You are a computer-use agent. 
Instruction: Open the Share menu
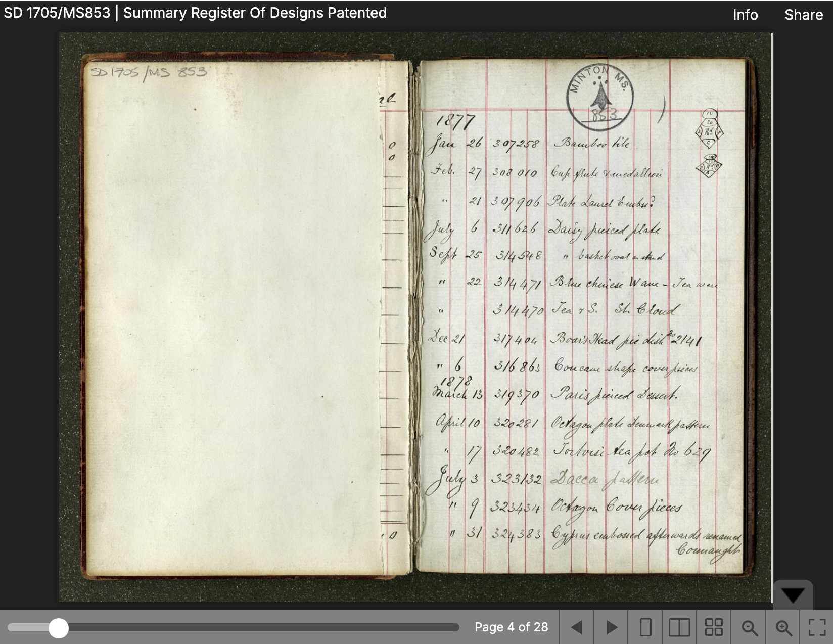pyautogui.click(x=803, y=15)
